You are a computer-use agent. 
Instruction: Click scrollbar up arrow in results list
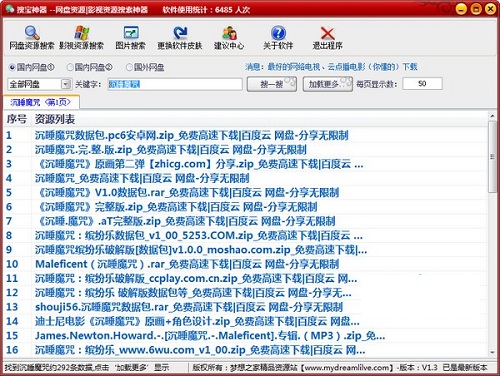click(492, 116)
